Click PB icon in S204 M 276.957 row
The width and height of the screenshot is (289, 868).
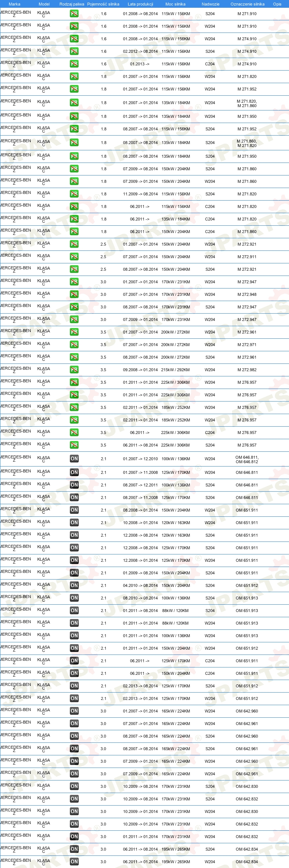pos(74,445)
